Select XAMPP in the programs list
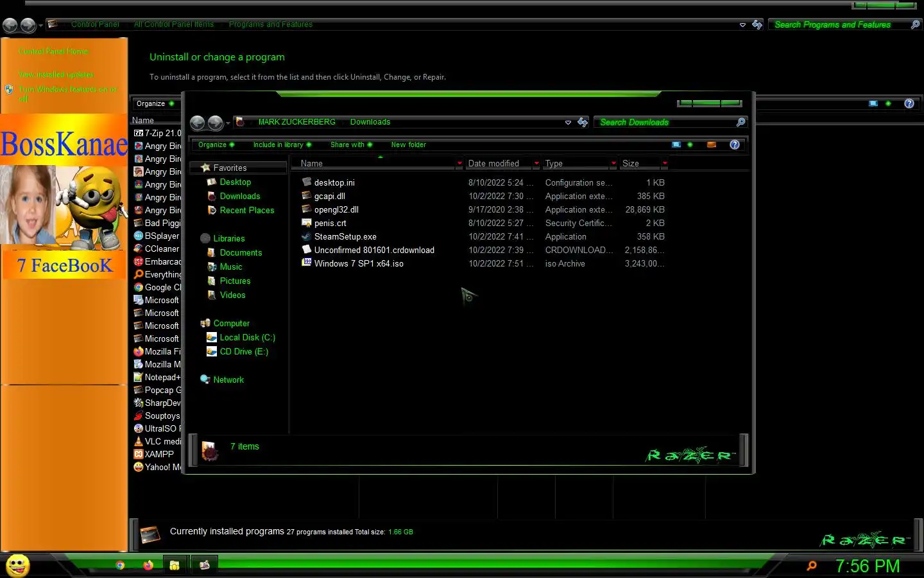 (154, 454)
